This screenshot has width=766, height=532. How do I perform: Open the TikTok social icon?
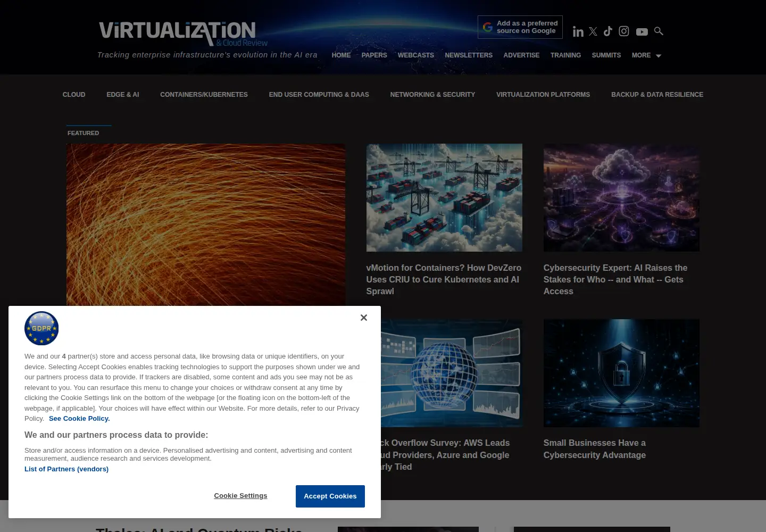click(608, 31)
